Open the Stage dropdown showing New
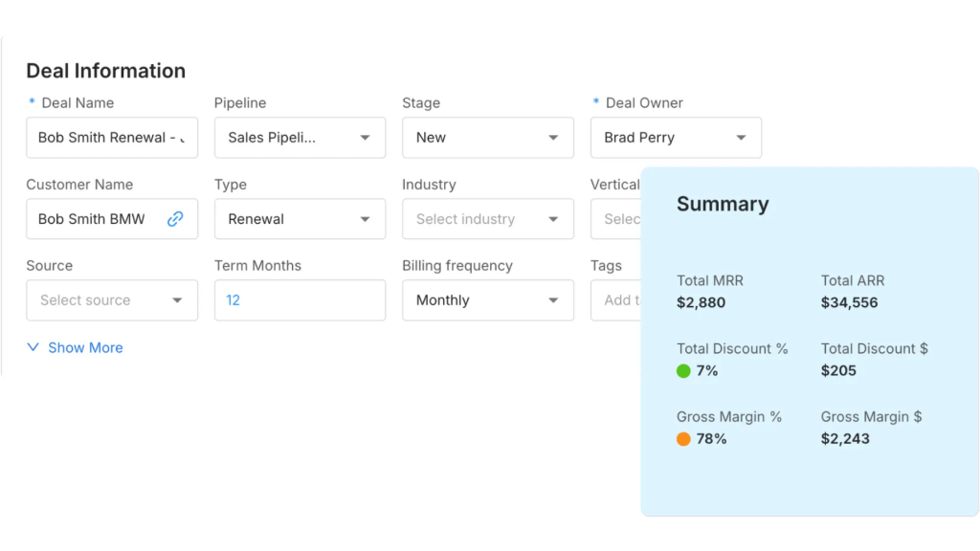The image size is (980, 551). coord(487,138)
